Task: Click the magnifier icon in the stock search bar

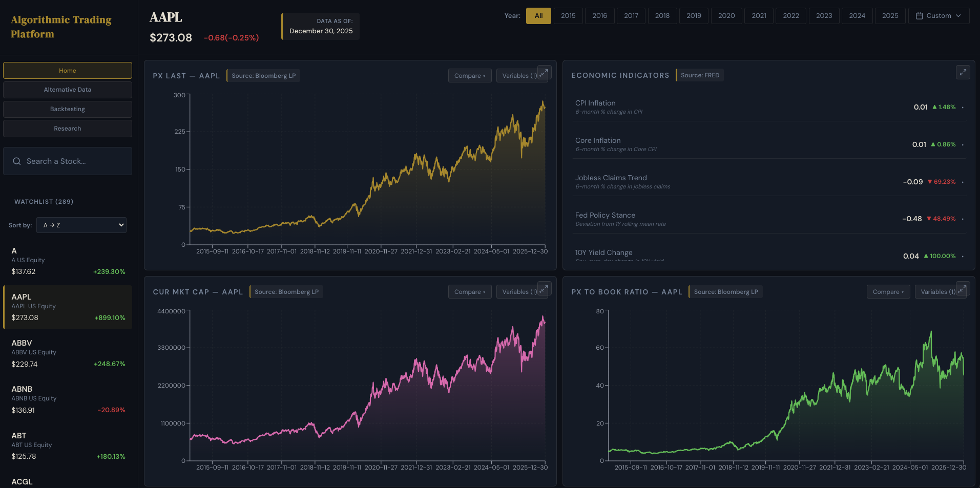Action: (17, 161)
